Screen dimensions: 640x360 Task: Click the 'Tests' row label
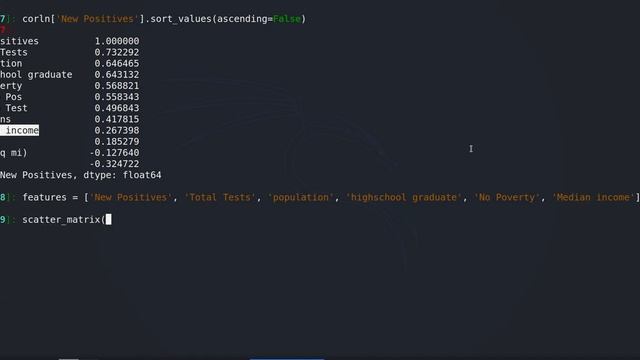14,52
